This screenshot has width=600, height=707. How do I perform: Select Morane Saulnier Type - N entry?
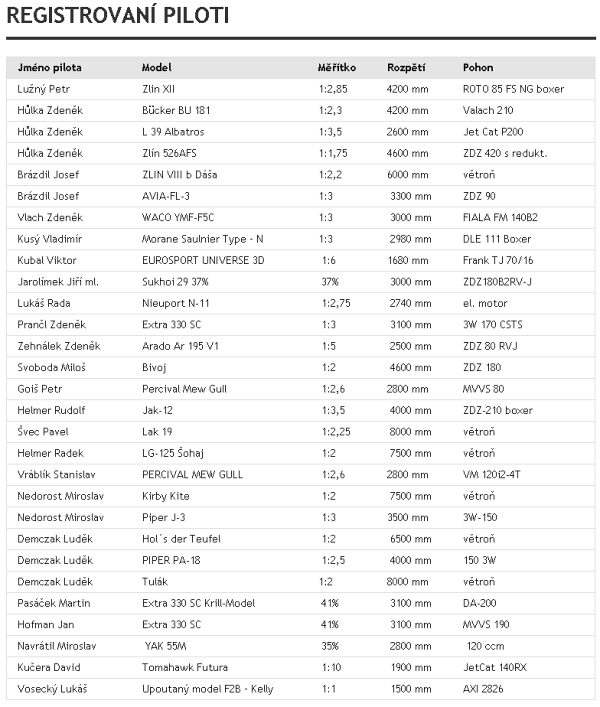pyautogui.click(x=202, y=239)
